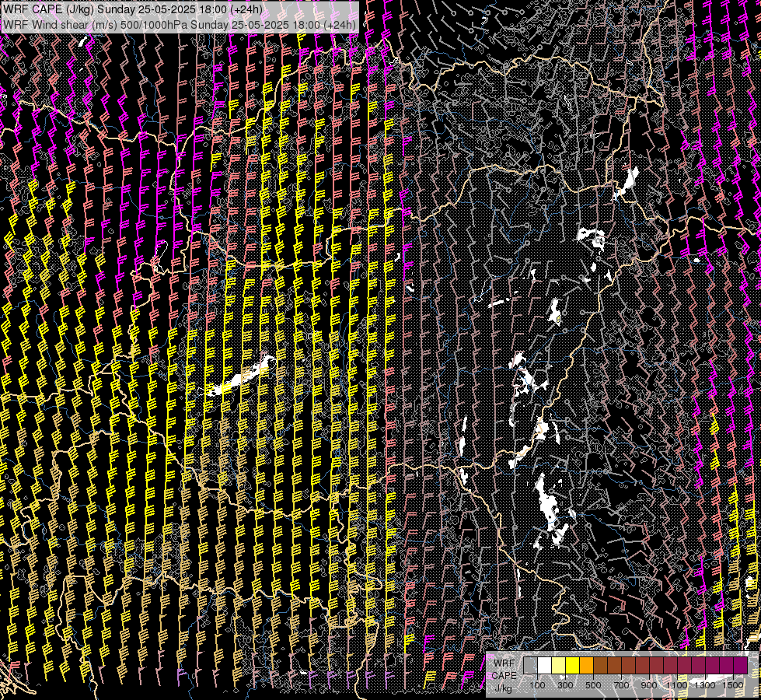This screenshot has height=700, width=761.
Task: Select the legend value 700
Action: point(622,685)
